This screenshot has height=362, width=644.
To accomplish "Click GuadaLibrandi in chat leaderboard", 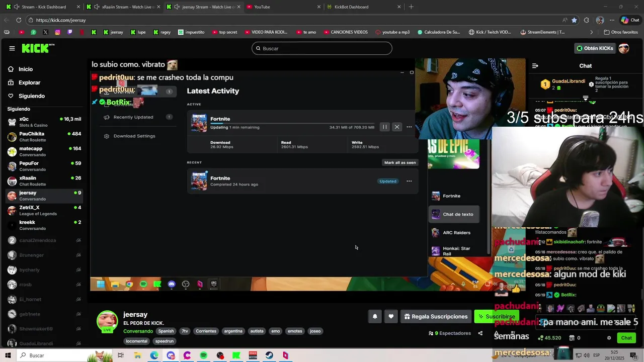I will [x=569, y=81].
